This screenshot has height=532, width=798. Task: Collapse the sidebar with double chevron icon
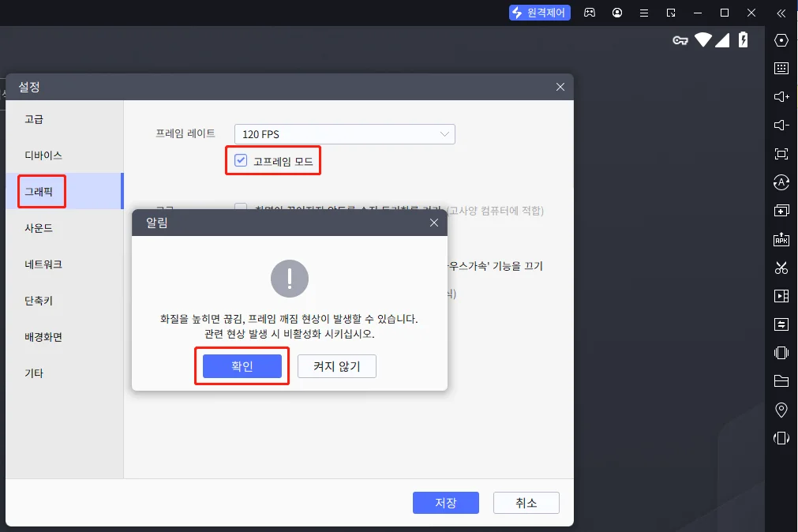click(x=781, y=13)
